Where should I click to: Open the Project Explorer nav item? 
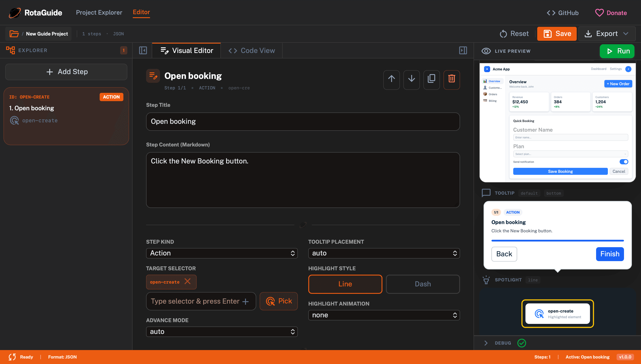point(99,12)
